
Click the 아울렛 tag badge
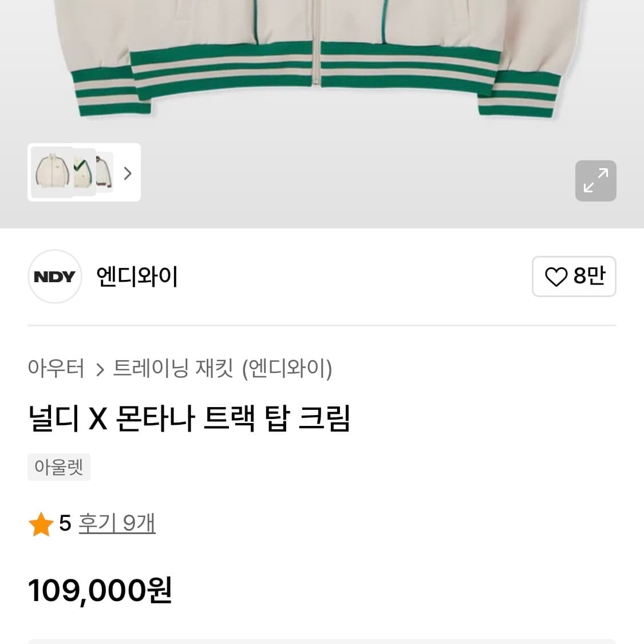(x=59, y=467)
